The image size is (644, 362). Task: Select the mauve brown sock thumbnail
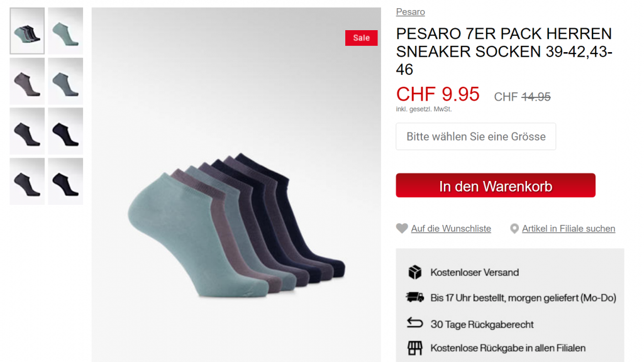27,81
